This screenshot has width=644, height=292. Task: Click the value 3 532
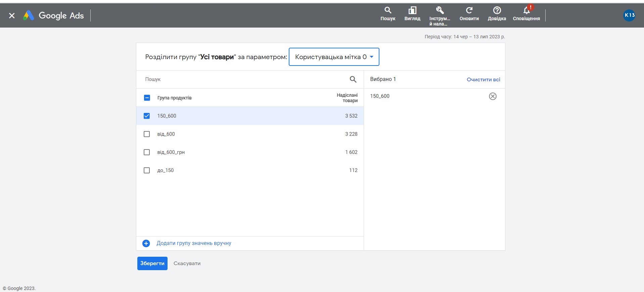351,116
